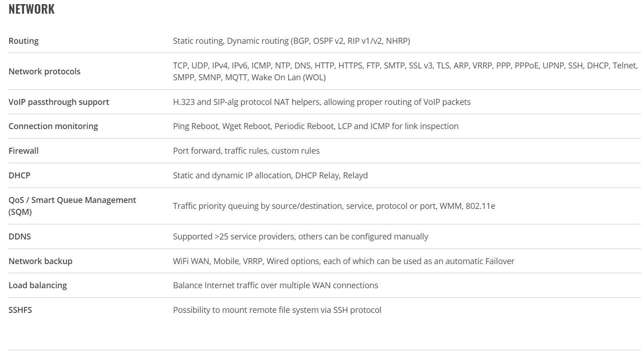Click the Supported >25 service providers text
Viewport: 644px width, 353px height.
coord(301,236)
